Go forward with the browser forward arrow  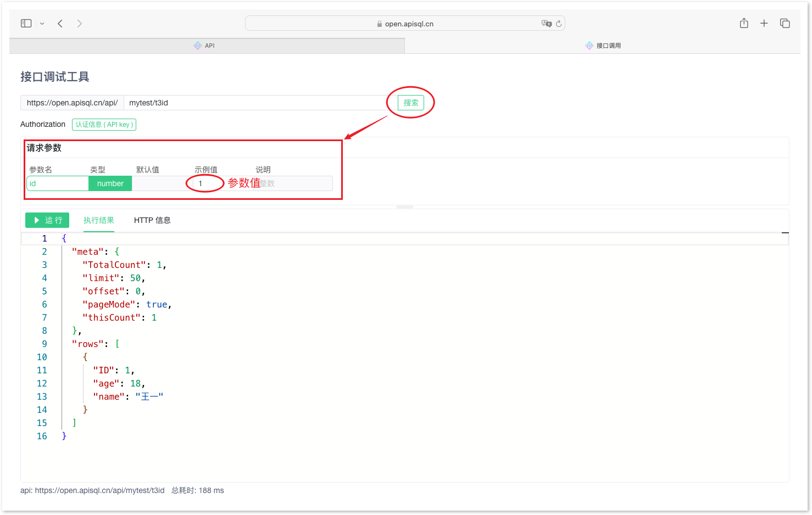coord(80,23)
